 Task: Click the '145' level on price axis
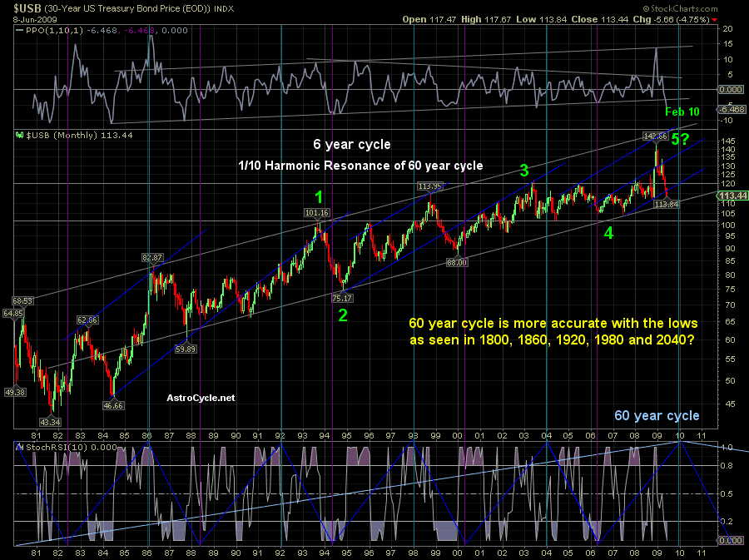(x=728, y=141)
